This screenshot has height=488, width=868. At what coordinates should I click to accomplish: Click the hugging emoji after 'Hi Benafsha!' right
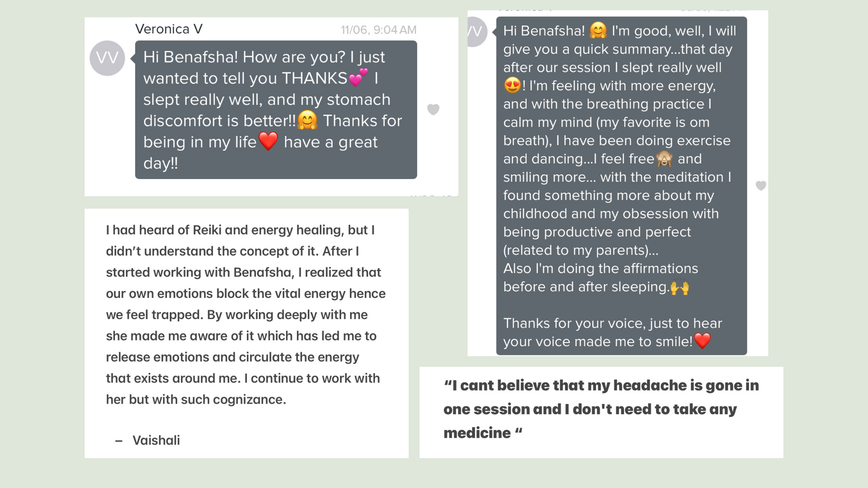(598, 30)
